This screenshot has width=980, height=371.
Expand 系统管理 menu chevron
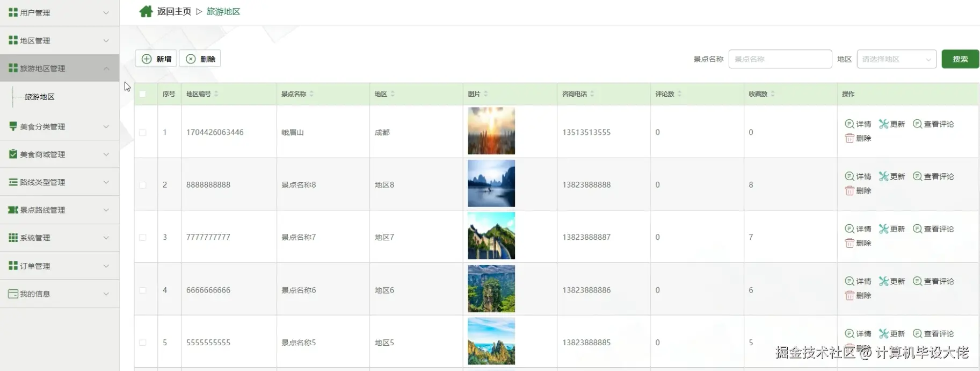106,238
